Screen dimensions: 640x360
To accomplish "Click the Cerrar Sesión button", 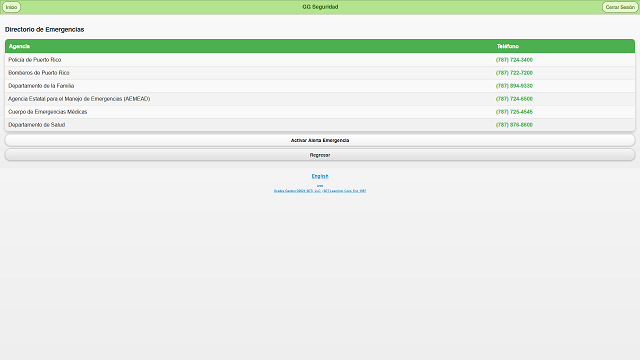I will coord(620,7).
